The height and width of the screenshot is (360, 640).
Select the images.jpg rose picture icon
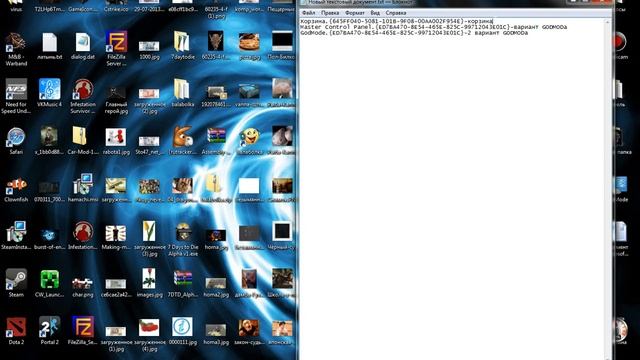(x=149, y=283)
